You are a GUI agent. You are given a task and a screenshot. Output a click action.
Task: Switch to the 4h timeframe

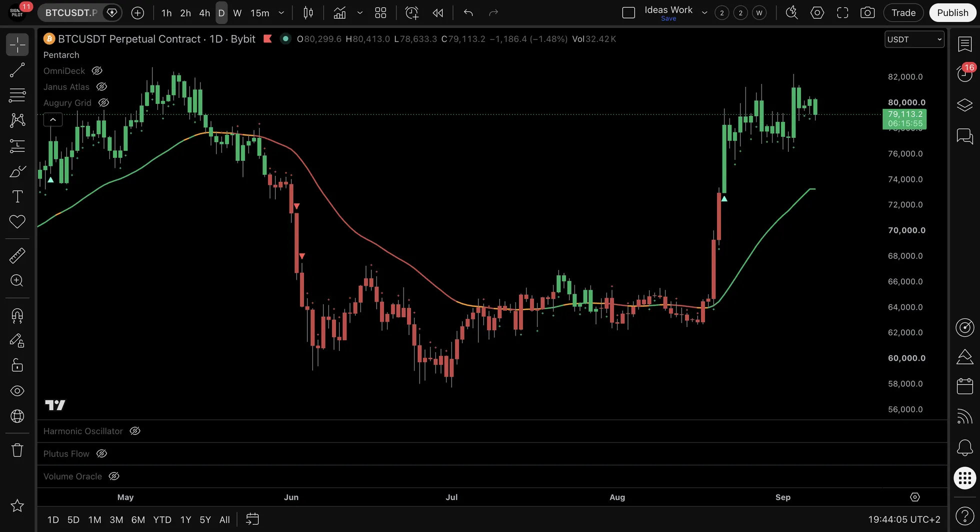pyautogui.click(x=204, y=13)
